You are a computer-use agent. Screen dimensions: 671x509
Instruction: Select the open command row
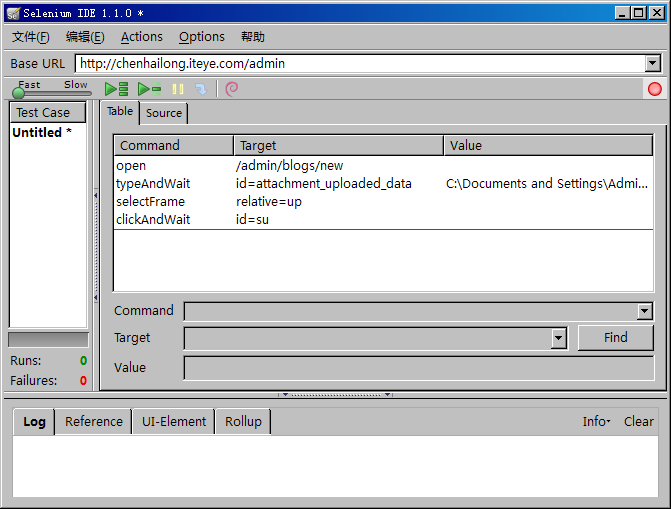pos(383,166)
